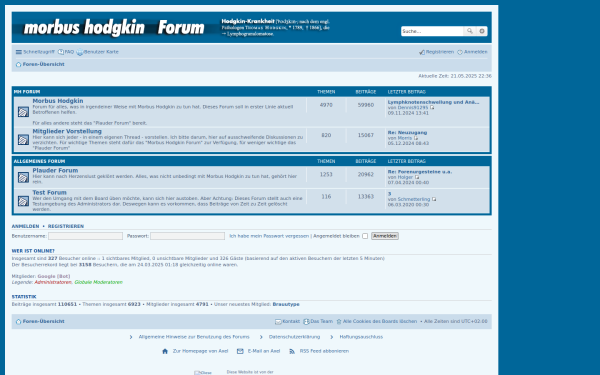Open user profile Dennis91295
This screenshot has width=600, height=375.
pos(413,108)
